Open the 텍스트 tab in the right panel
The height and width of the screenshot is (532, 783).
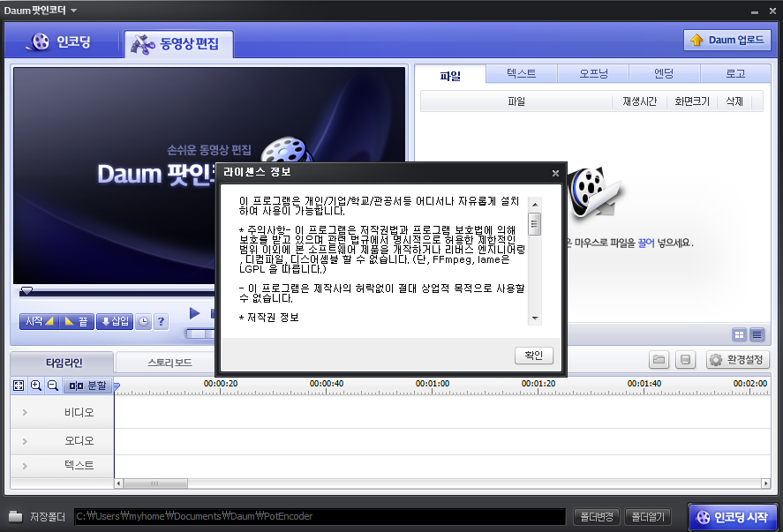522,74
